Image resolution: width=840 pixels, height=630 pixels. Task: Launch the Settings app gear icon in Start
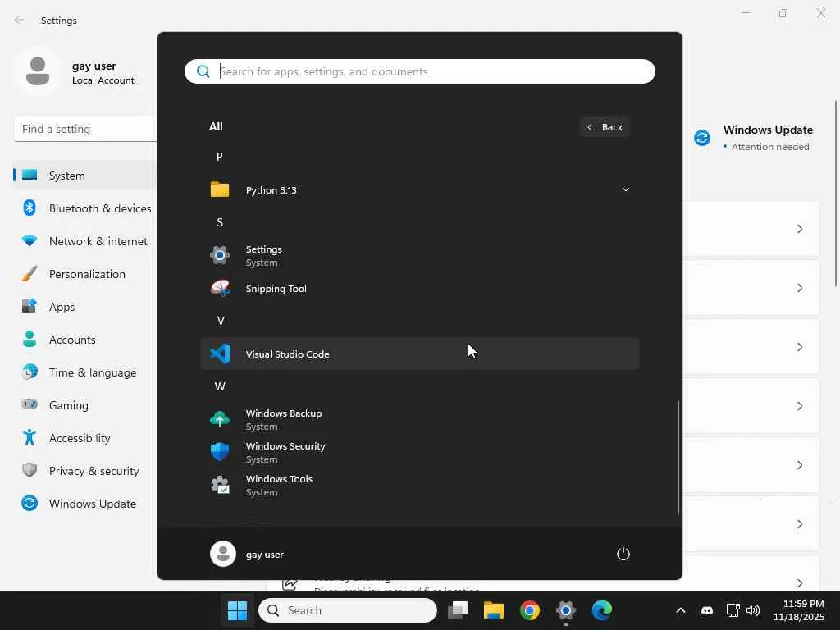(x=220, y=256)
